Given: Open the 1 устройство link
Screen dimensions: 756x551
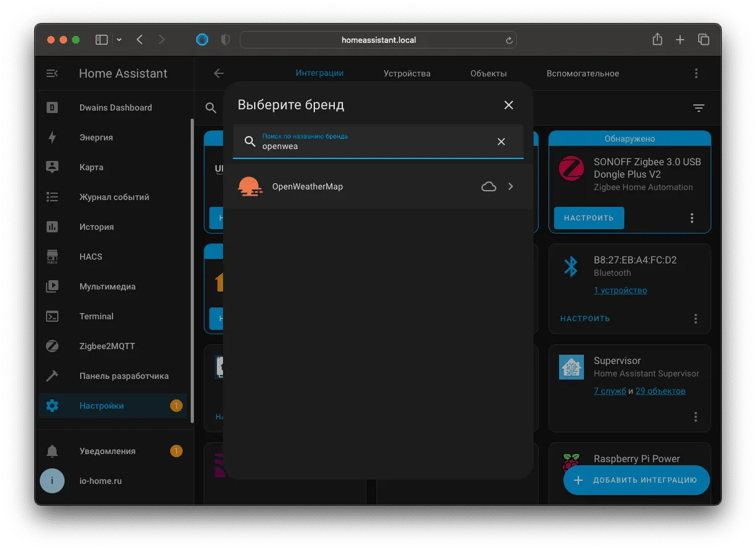Looking at the screenshot, I should click(620, 290).
